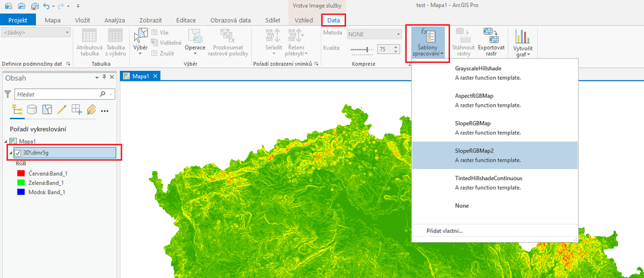The image size is (644, 278).
Task: Adjust the Kvalita compression slider
Action: (x=362, y=49)
